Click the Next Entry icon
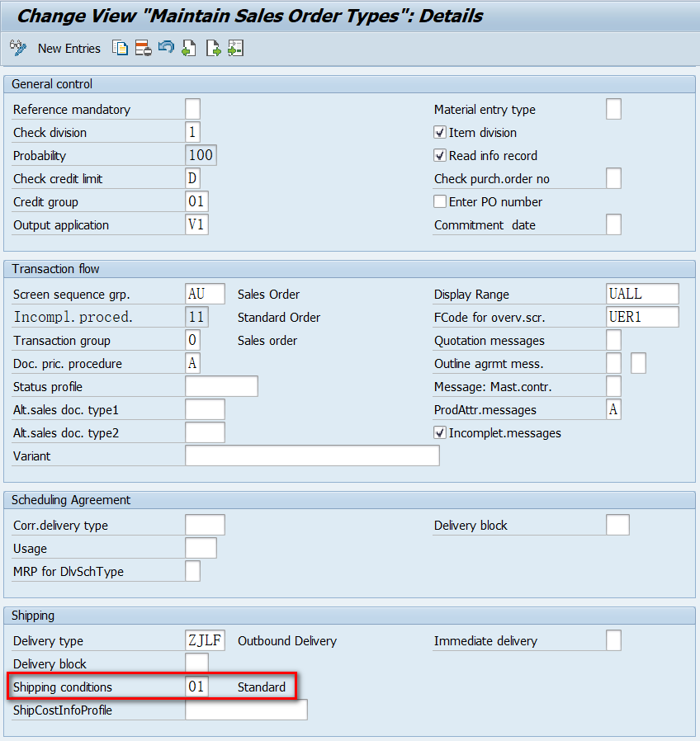The width and height of the screenshot is (700, 741). point(212,48)
